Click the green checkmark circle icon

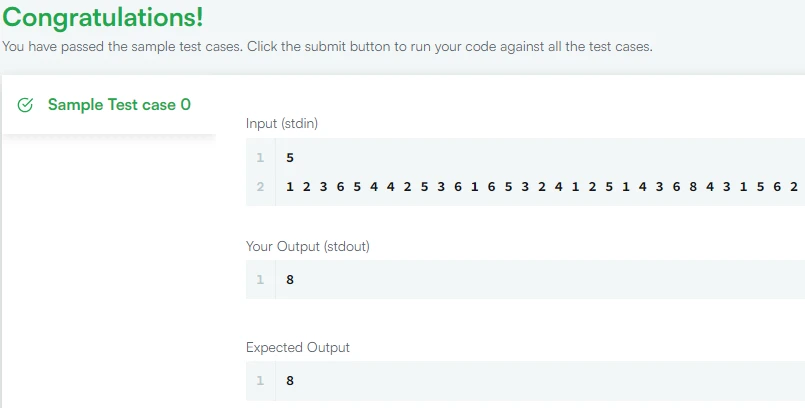[26, 105]
